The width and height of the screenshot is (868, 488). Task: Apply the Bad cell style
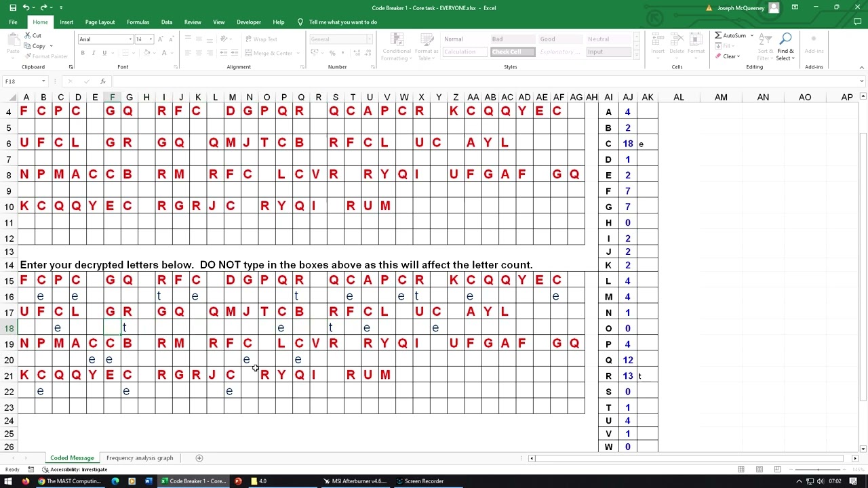pos(513,39)
